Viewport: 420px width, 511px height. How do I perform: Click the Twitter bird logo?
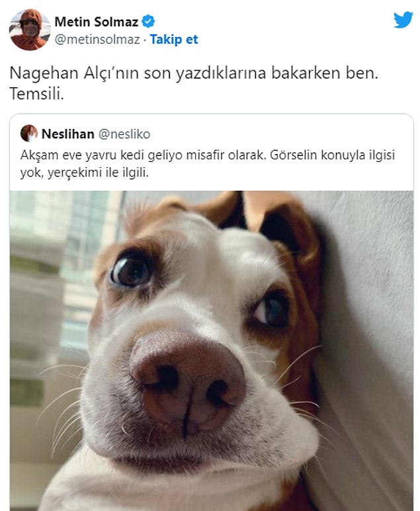pos(403,20)
